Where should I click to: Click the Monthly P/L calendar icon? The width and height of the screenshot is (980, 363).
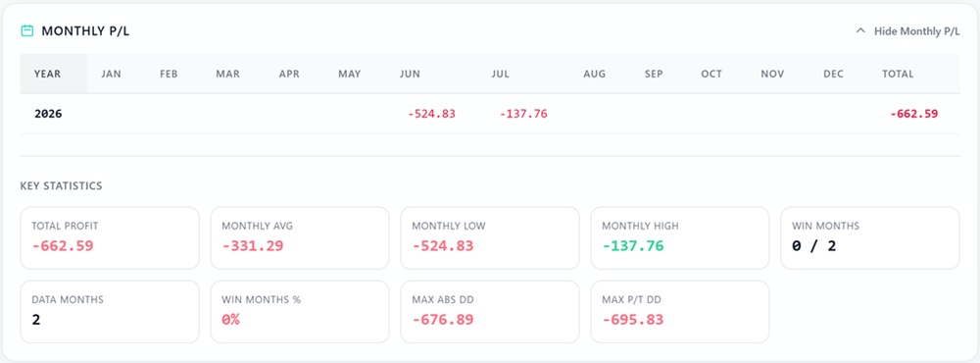(x=26, y=30)
